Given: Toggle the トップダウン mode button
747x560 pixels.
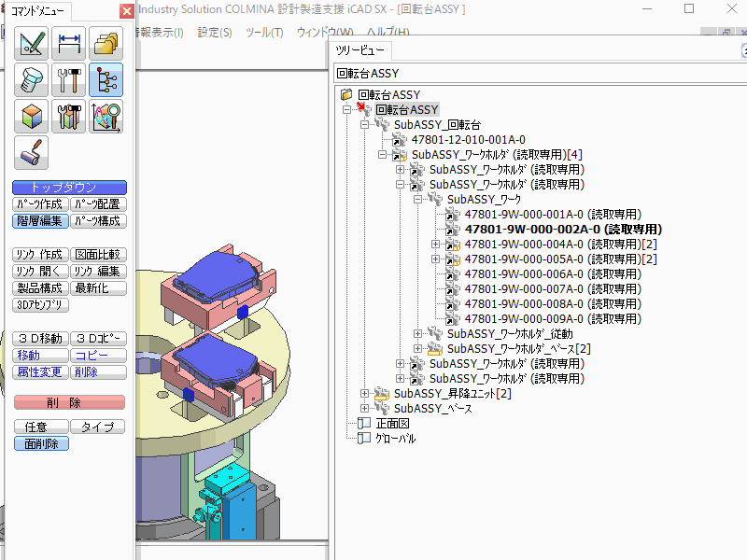Looking at the screenshot, I should point(69,187).
